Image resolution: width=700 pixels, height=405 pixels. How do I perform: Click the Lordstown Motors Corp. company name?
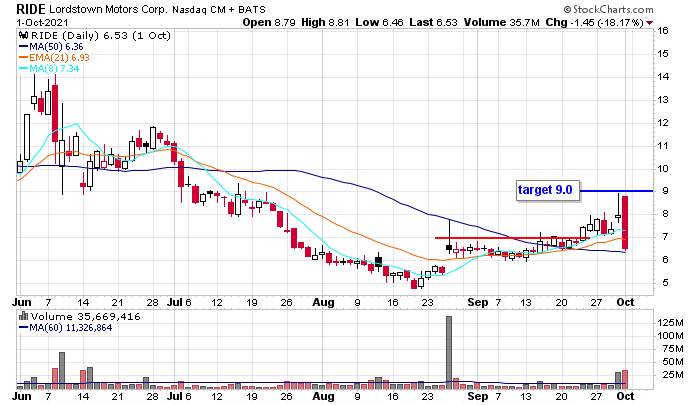click(108, 9)
